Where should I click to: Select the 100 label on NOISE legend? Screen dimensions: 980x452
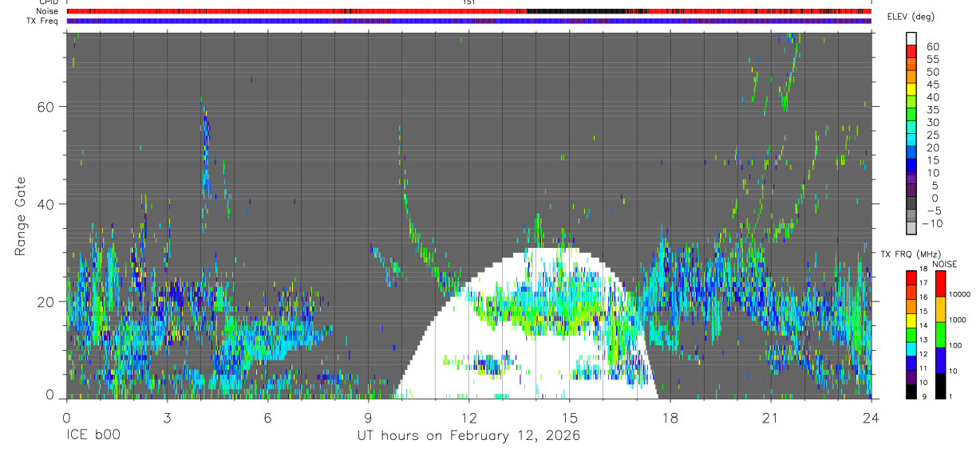(x=956, y=345)
